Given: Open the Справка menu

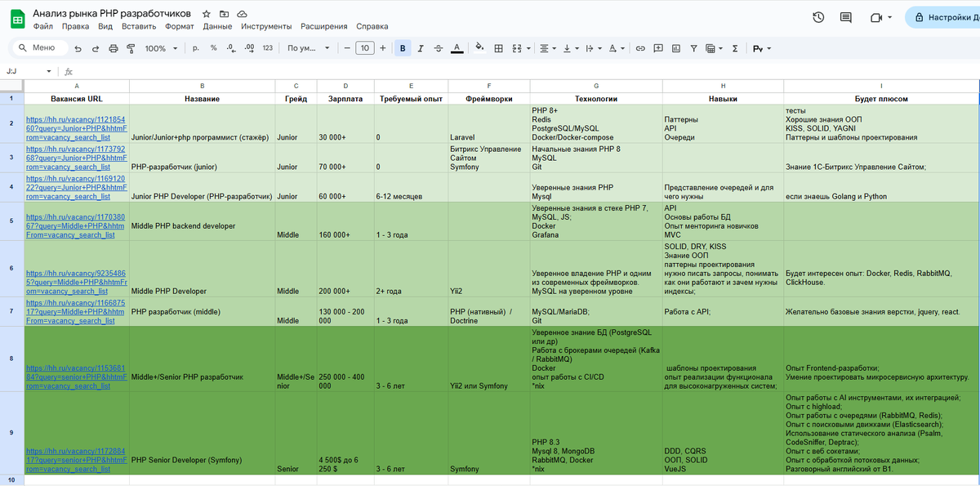Looking at the screenshot, I should click(x=372, y=26).
